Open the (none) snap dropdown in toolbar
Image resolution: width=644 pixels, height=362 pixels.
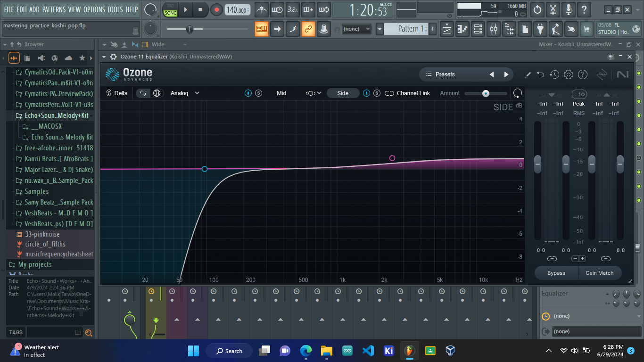pyautogui.click(x=356, y=29)
